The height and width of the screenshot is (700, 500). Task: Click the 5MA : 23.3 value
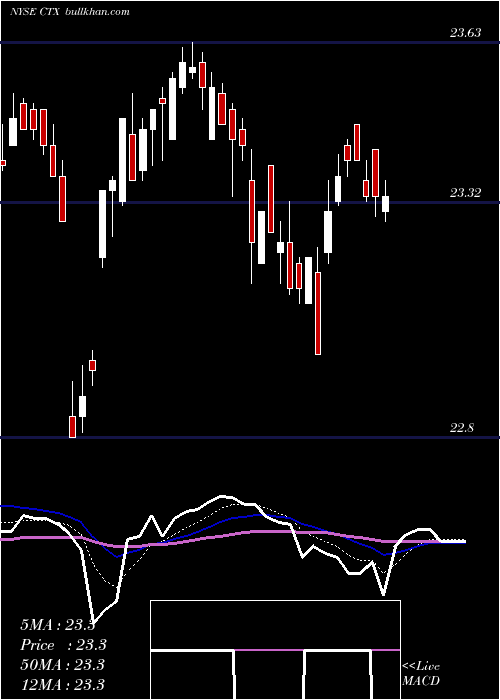(x=58, y=625)
